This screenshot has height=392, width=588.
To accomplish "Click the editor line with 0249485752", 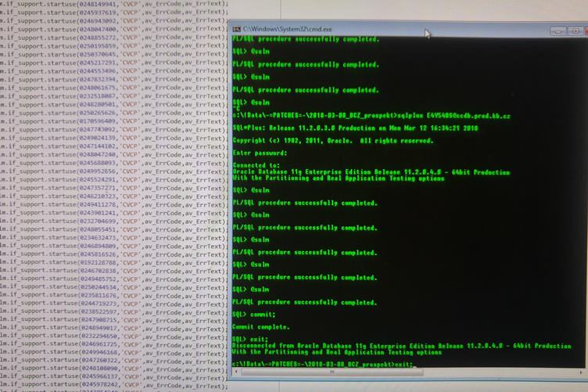I will 114,279.
